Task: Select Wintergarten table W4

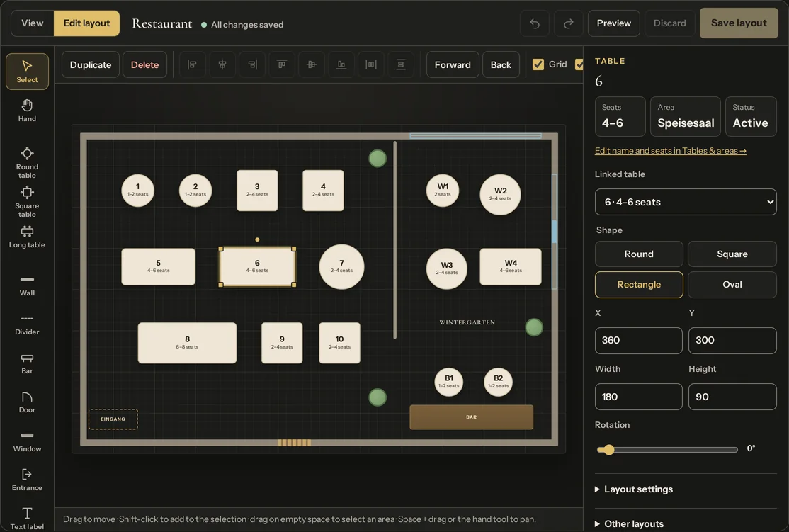Action: [x=511, y=266]
